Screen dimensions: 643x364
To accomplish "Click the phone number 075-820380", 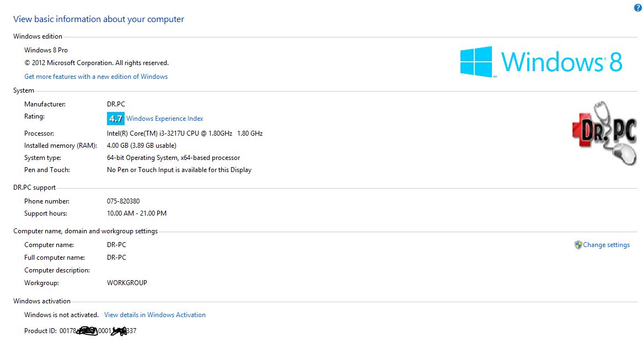I will tap(124, 201).
